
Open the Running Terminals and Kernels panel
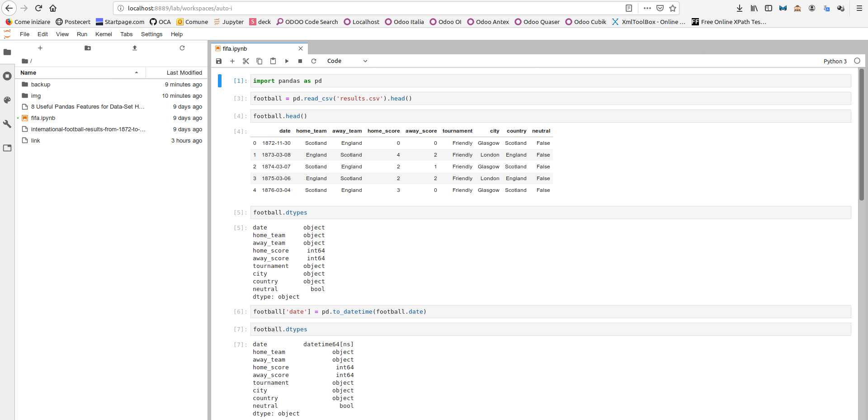(x=7, y=76)
